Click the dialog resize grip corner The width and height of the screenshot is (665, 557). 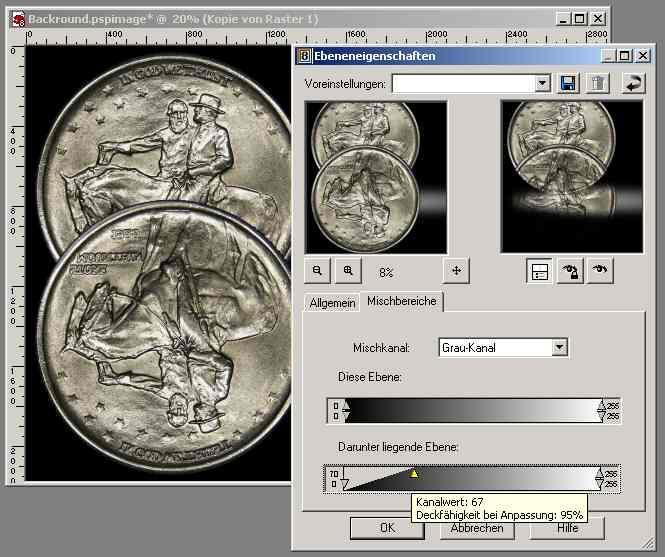point(649,543)
